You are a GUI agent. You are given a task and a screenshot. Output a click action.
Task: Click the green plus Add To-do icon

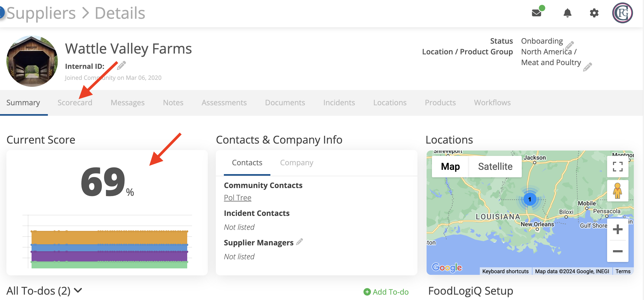(x=367, y=292)
